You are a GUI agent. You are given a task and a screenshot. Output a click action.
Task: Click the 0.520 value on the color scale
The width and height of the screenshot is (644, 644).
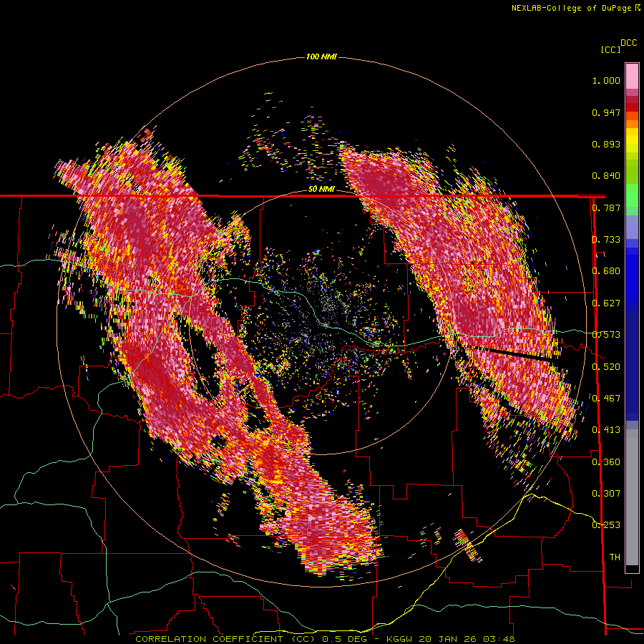(606, 367)
